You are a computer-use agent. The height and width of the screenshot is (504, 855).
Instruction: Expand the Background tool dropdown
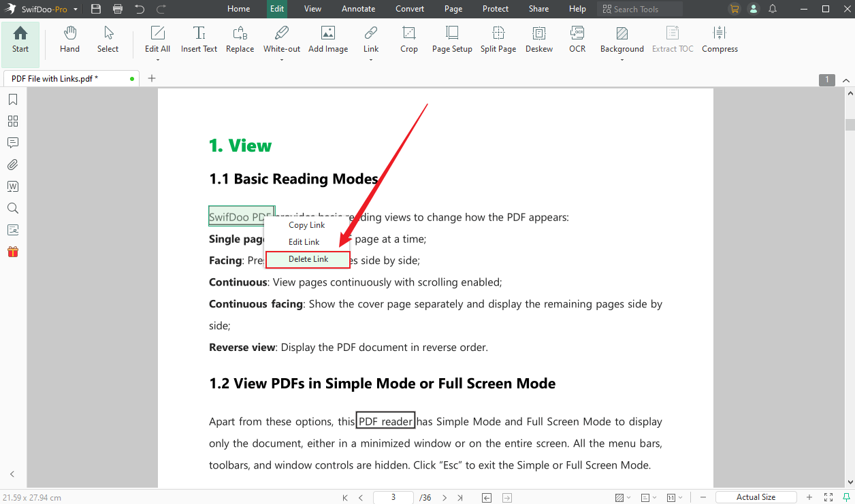(x=622, y=58)
